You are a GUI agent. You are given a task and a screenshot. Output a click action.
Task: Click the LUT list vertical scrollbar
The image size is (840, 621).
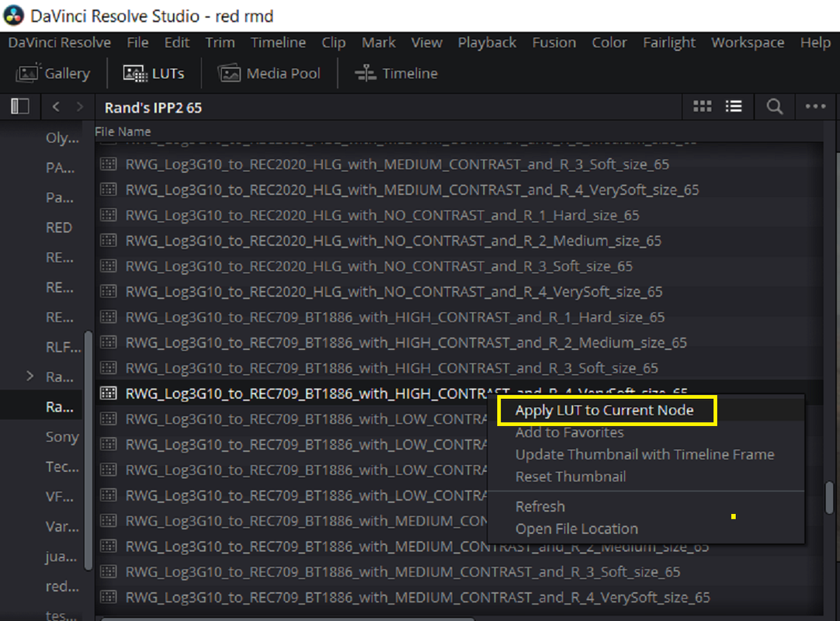[x=830, y=498]
